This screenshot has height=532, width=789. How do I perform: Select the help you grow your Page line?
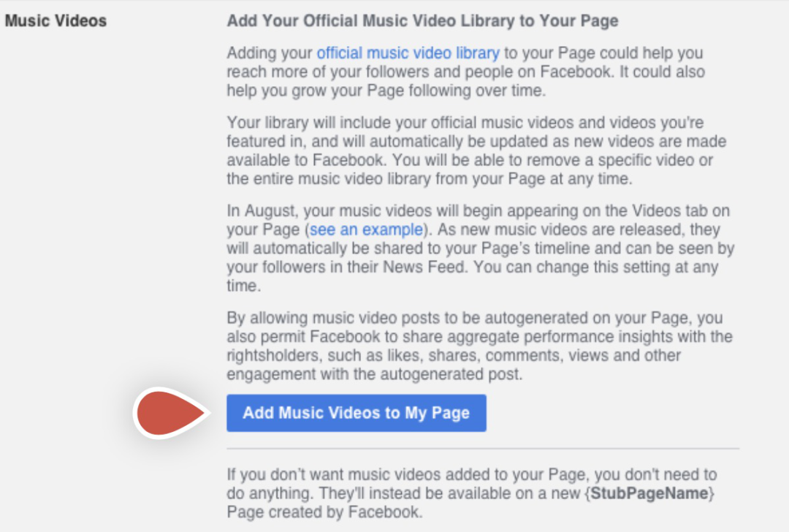[386, 91]
